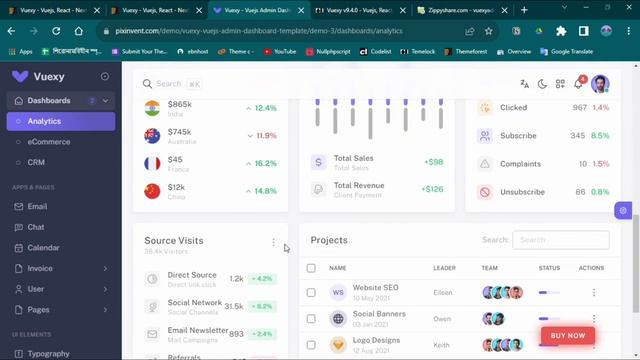The height and width of the screenshot is (360, 640).
Task: Click the Total Sales dollar icon
Action: [x=318, y=162]
